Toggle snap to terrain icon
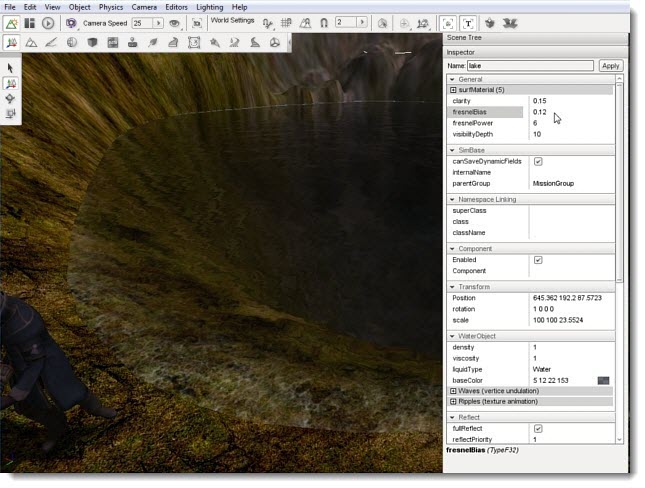This screenshot has height=488, width=645. tap(305, 23)
